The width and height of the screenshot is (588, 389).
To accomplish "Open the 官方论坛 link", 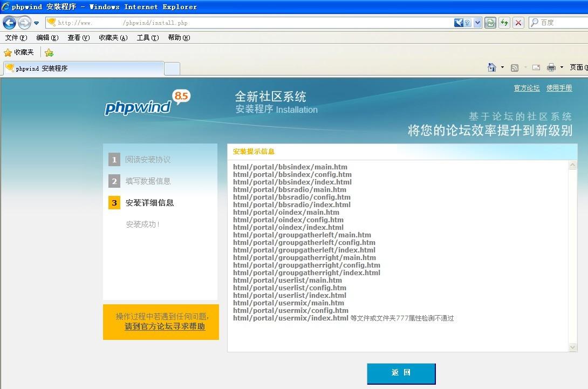I will (527, 88).
